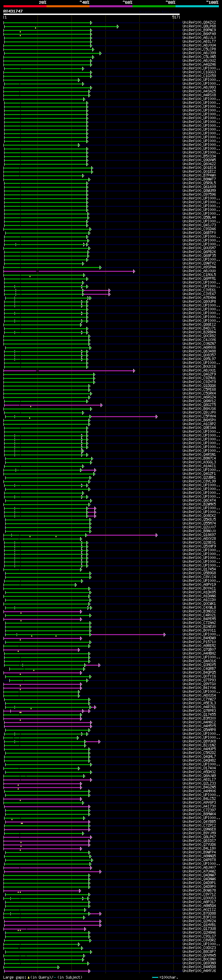
Task: Click the UniRef100_Q4GZF9 label
Action: click(x=199, y=374)
